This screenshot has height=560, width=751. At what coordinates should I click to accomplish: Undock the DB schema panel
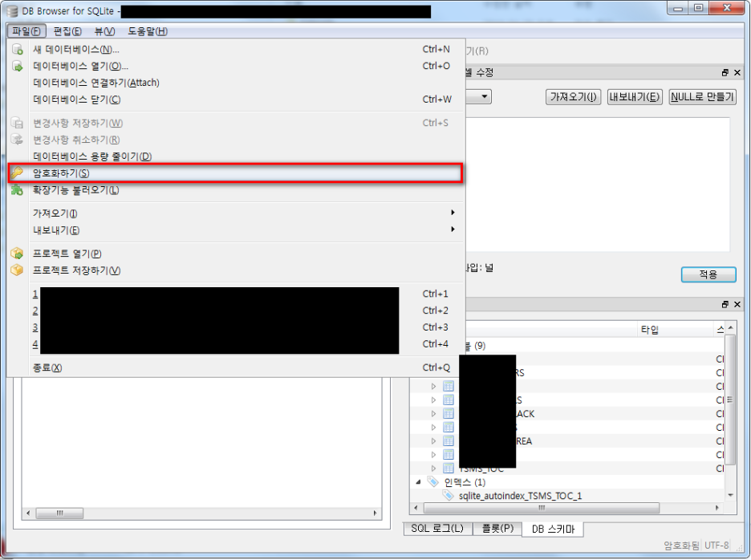point(725,305)
